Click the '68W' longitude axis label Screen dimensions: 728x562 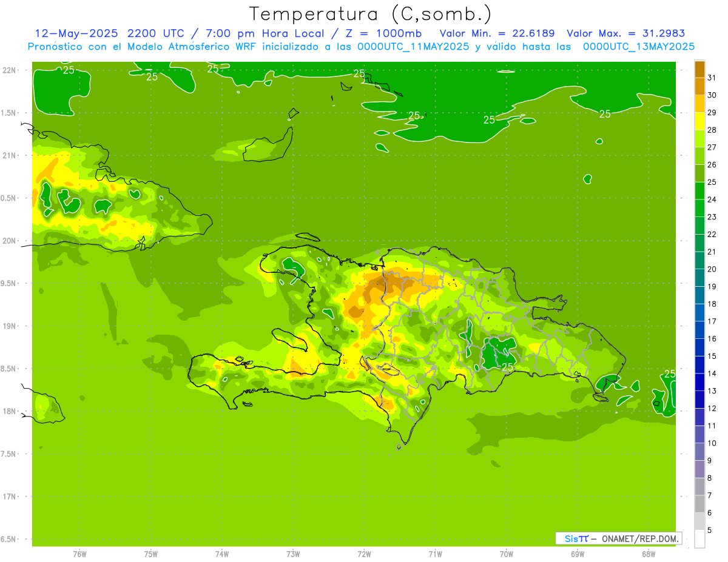pyautogui.click(x=649, y=554)
